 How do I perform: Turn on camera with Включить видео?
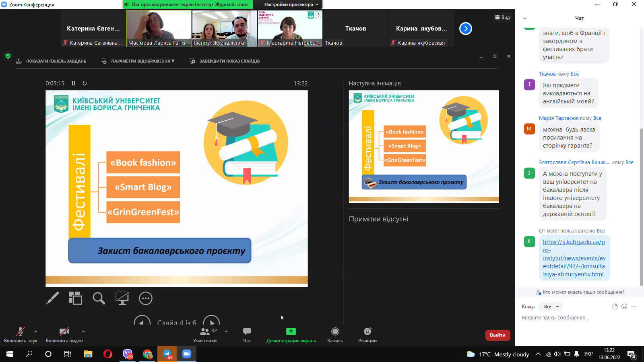pos(64,334)
